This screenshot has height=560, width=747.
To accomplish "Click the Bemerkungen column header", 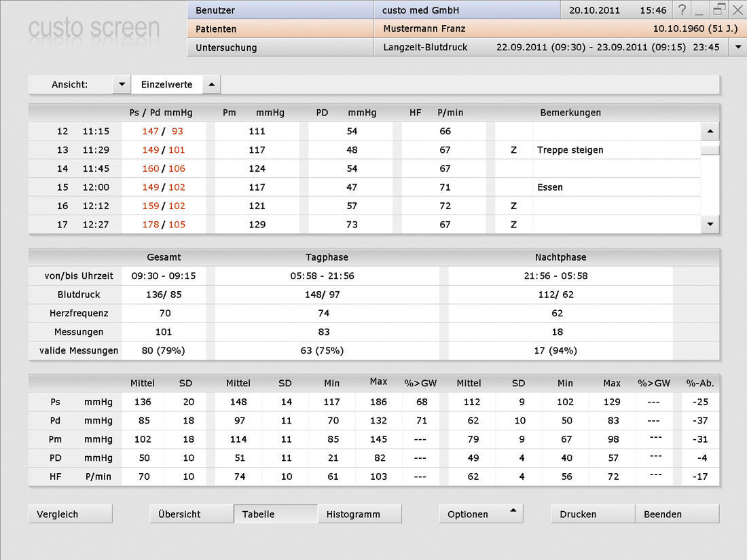I will point(570,113).
